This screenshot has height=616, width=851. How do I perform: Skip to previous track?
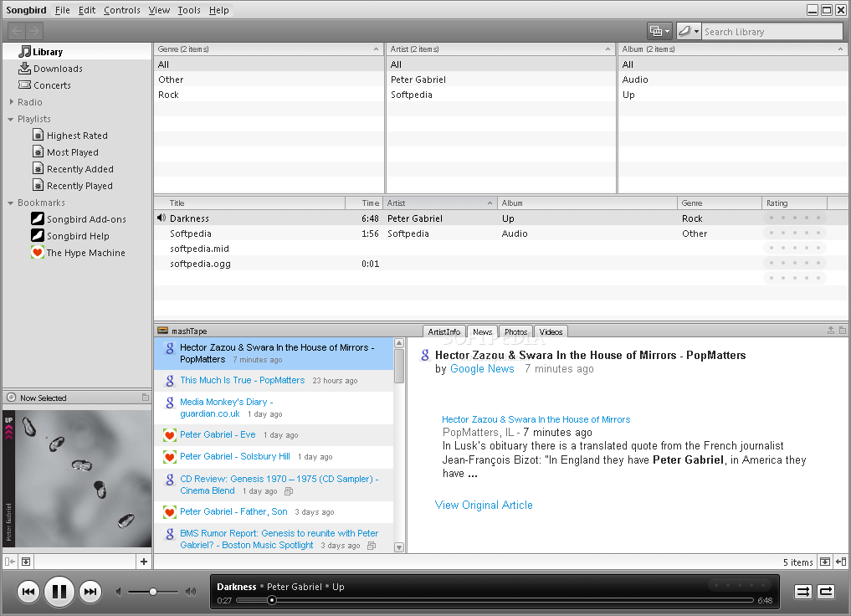click(28, 592)
